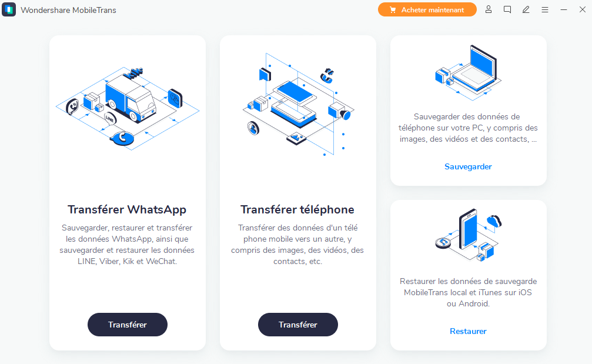The image size is (592, 364).
Task: Click the user account icon
Action: click(x=488, y=10)
